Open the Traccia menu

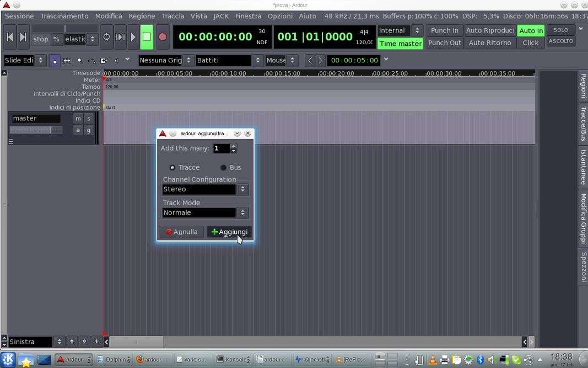coord(172,16)
